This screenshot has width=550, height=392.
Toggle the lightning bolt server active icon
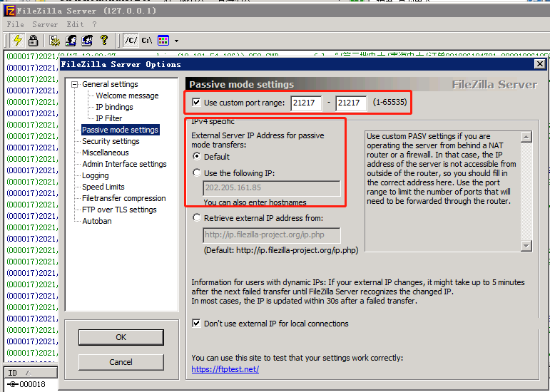(x=17, y=41)
